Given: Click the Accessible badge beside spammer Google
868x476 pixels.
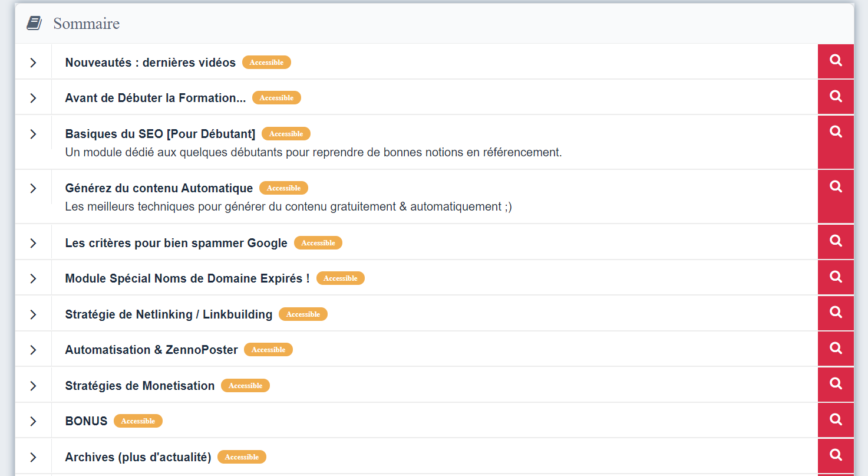Looking at the screenshot, I should click(x=318, y=243).
